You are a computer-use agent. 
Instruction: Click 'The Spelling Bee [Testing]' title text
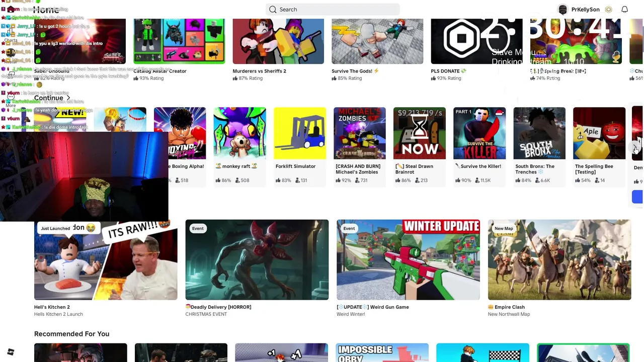[x=594, y=169]
